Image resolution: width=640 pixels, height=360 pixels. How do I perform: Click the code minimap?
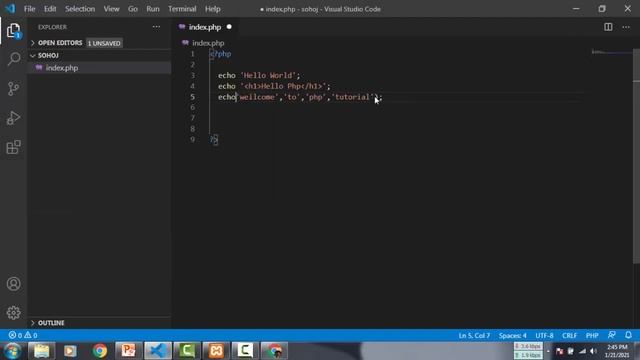point(611,52)
